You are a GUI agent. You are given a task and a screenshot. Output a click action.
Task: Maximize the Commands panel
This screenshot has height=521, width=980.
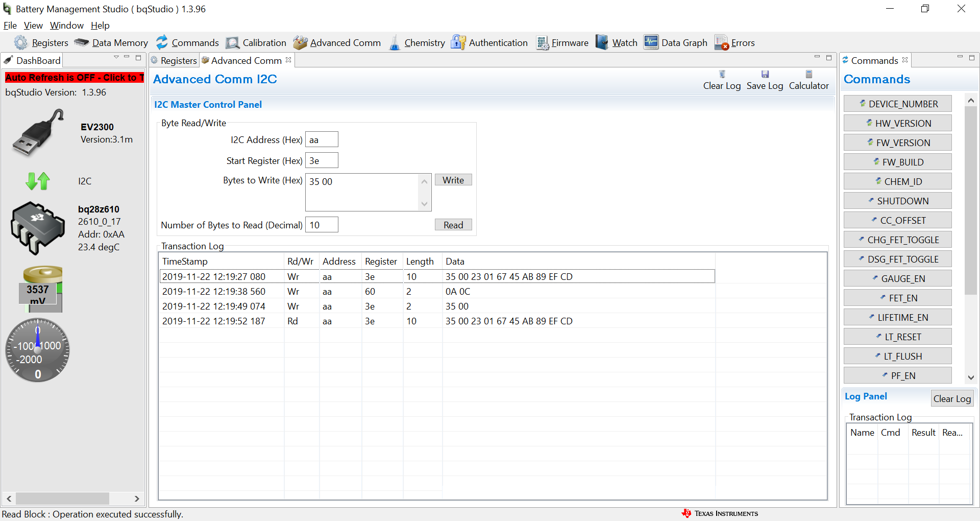pyautogui.click(x=972, y=57)
